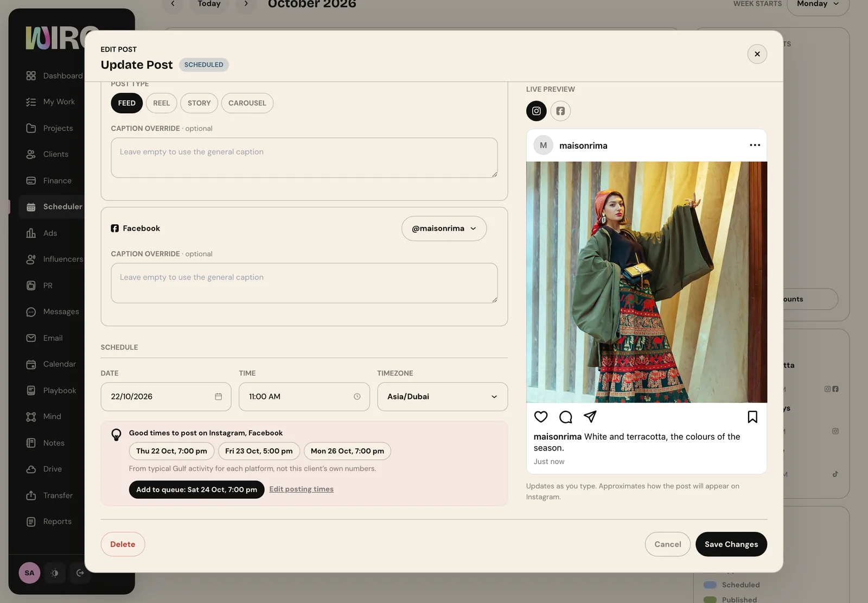This screenshot has width=868, height=603.
Task: Open the @maisonrima Facebook account dropdown
Action: click(444, 228)
